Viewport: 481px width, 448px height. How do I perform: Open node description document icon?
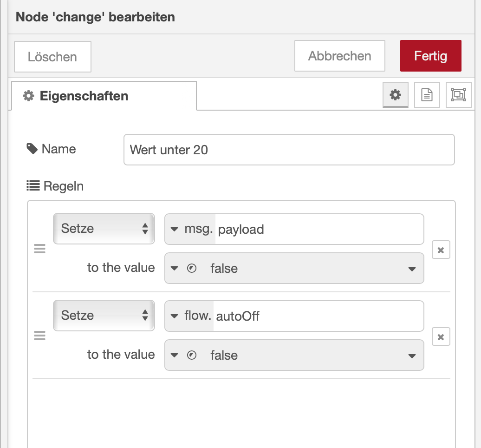point(427,95)
